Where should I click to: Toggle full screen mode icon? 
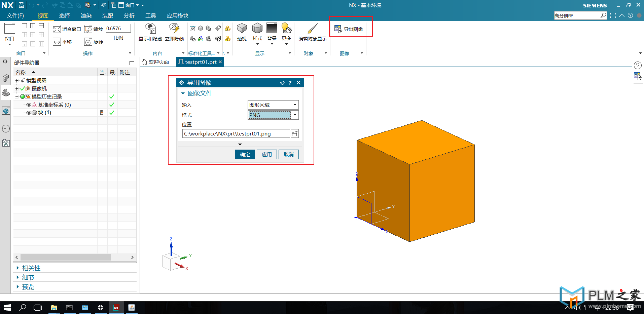(x=613, y=15)
